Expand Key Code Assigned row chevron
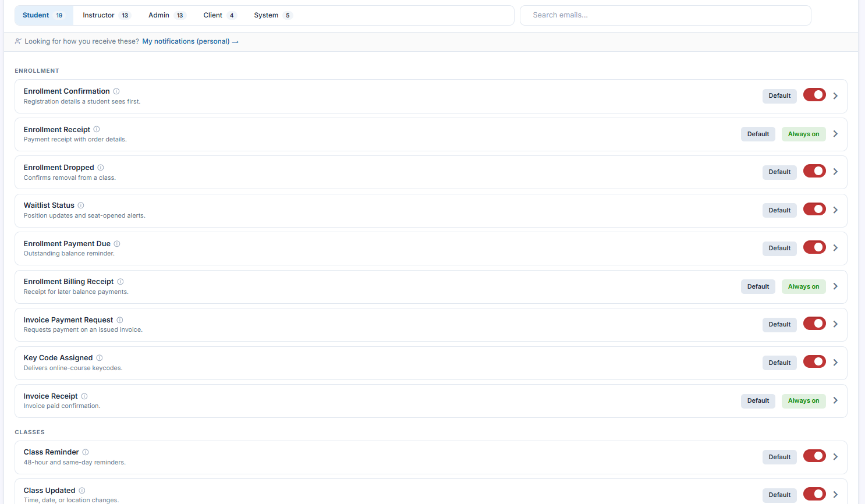865x504 pixels. tap(835, 363)
